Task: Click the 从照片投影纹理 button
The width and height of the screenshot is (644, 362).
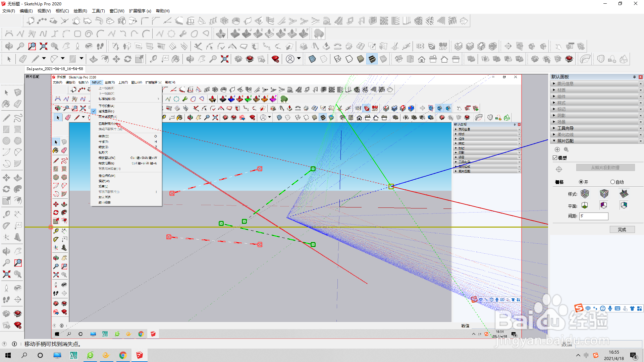Action: pos(605,168)
